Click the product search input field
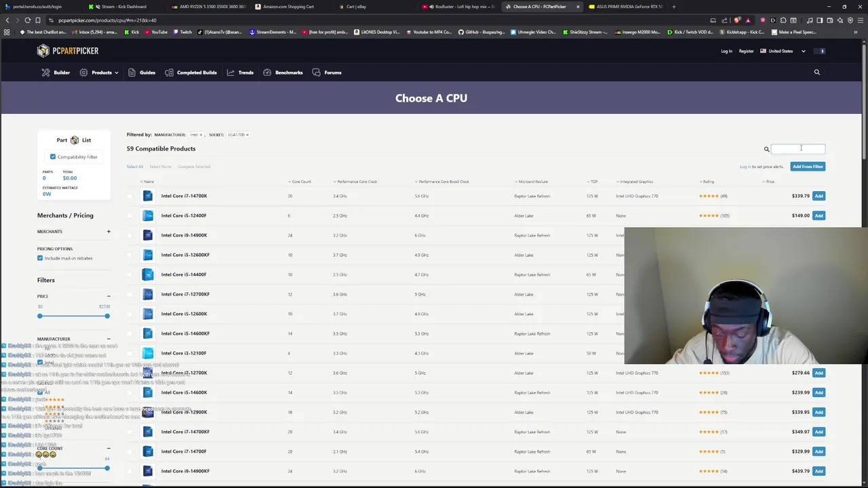Viewport: 868px width, 488px height. 798,149
